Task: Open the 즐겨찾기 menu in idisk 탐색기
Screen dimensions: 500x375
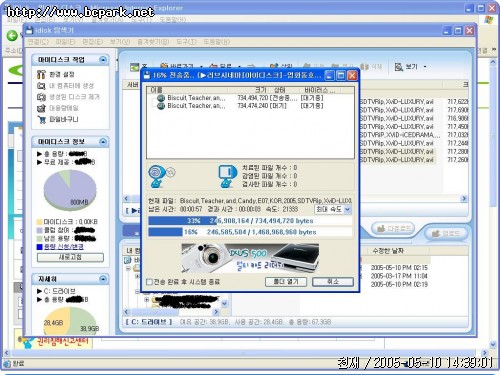Action: (153, 42)
